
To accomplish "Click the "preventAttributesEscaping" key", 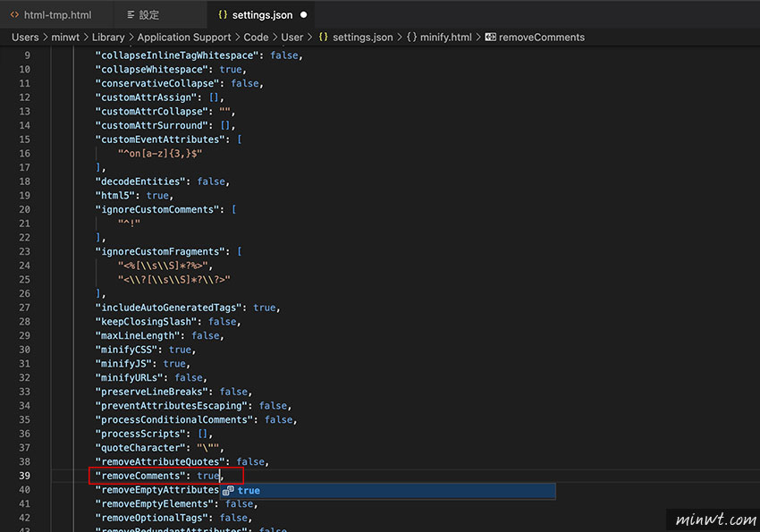I will 172,406.
